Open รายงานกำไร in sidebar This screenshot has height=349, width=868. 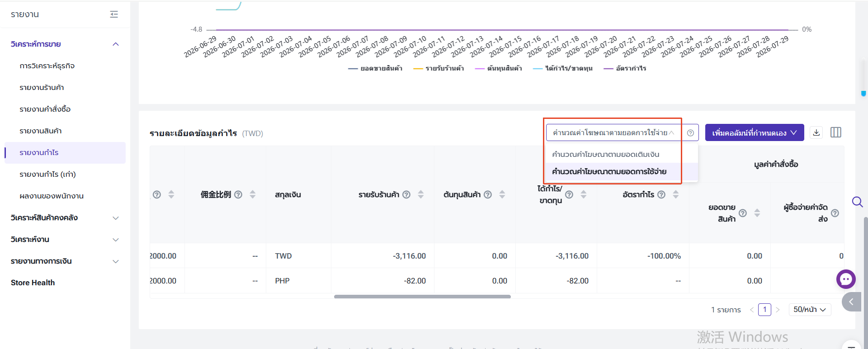tap(65, 152)
